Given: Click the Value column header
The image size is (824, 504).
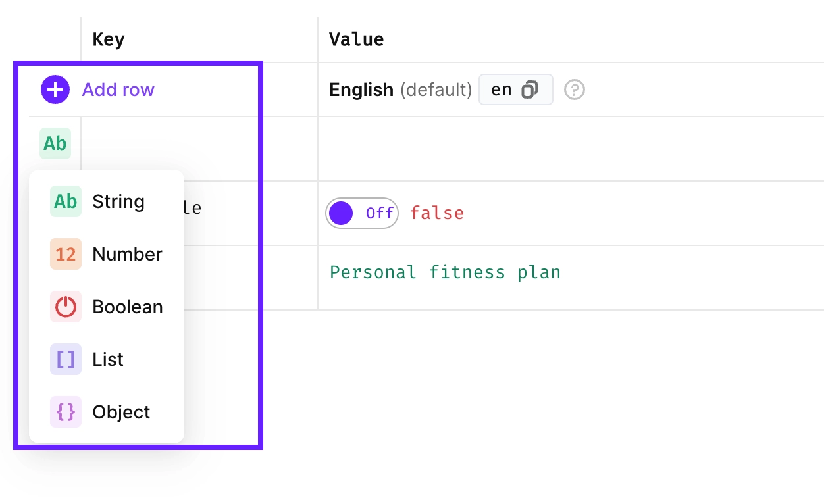Looking at the screenshot, I should pyautogui.click(x=356, y=39).
